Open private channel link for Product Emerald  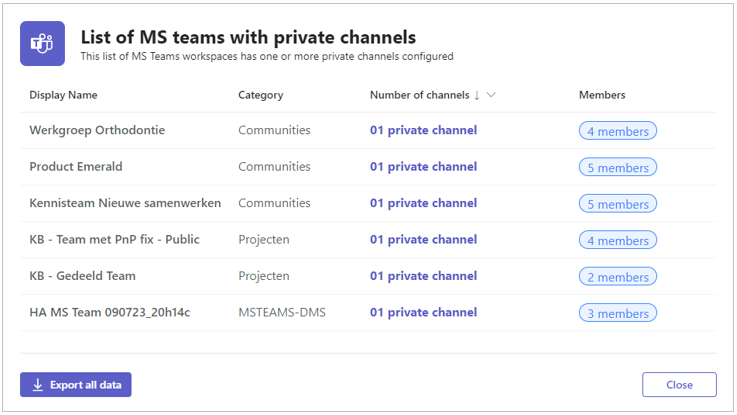423,167
